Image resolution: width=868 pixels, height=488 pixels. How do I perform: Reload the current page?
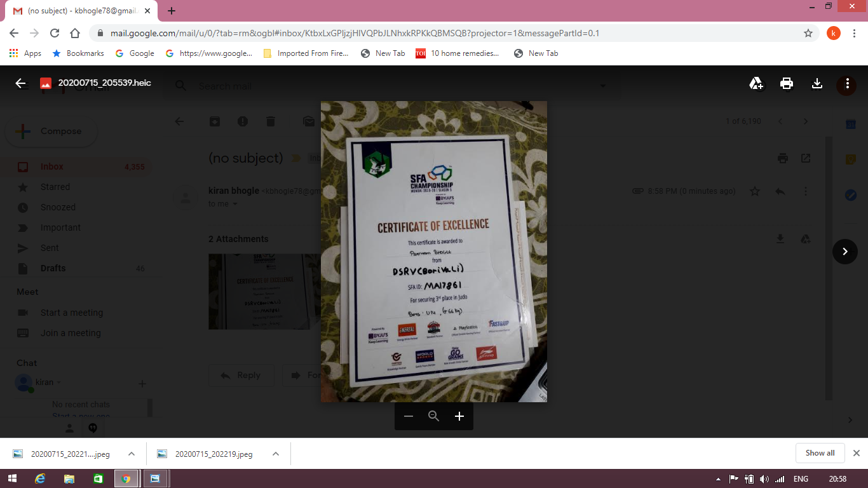55,33
